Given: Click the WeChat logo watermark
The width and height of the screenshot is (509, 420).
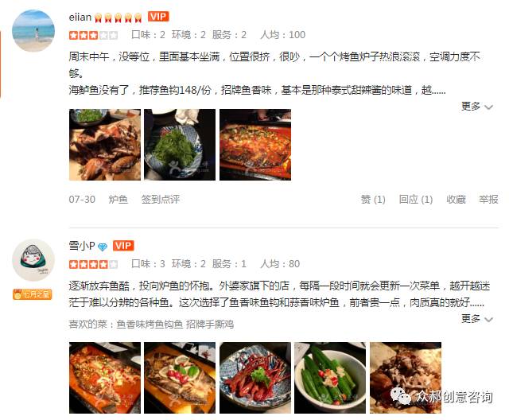Looking at the screenshot, I should [x=401, y=396].
